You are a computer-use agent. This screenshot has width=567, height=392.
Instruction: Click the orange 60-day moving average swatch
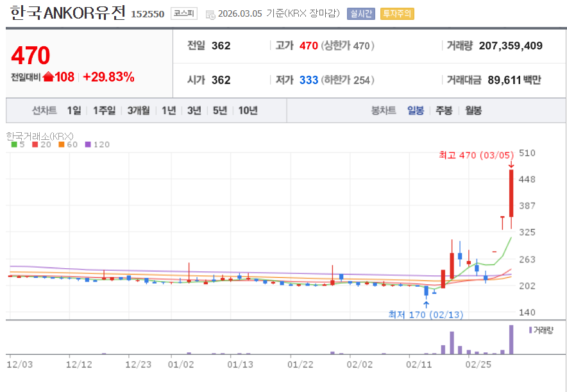pyautogui.click(x=62, y=144)
